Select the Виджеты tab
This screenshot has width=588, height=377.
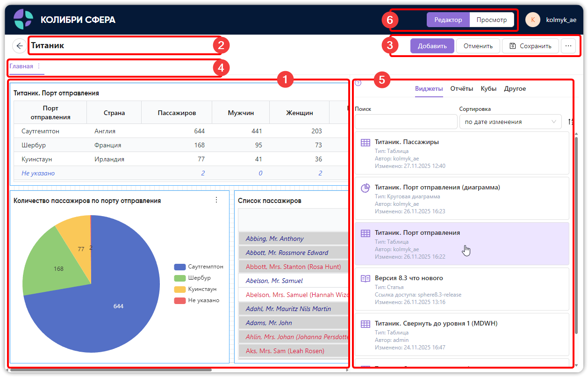coord(429,88)
